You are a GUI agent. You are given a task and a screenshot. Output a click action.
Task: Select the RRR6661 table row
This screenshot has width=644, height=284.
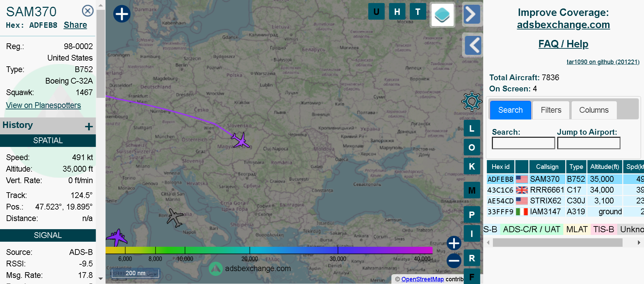(x=565, y=190)
